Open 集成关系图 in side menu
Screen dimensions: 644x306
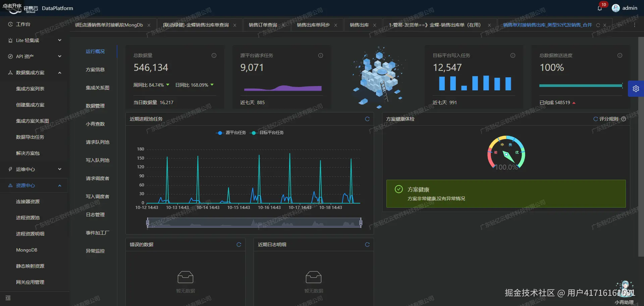point(97,88)
